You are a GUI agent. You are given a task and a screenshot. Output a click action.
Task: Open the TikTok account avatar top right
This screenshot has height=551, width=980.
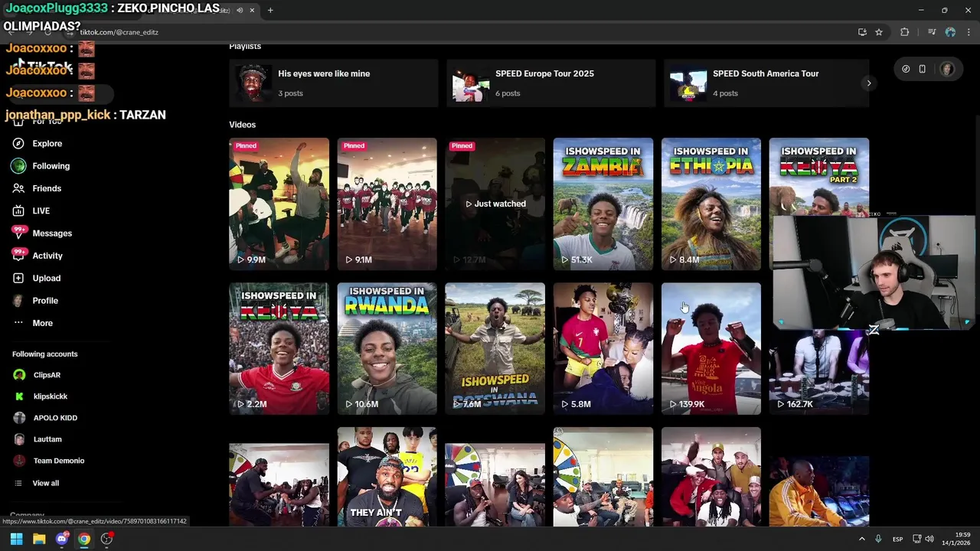pyautogui.click(x=947, y=69)
